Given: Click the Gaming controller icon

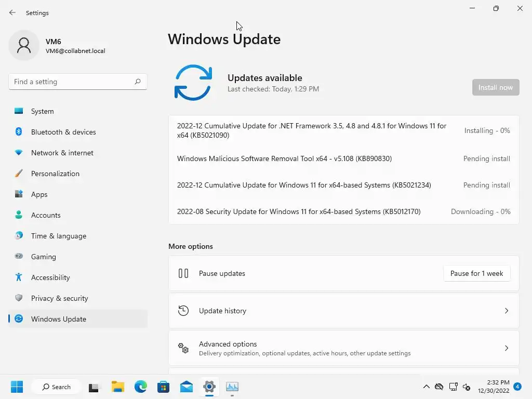Looking at the screenshot, I should pos(19,256).
